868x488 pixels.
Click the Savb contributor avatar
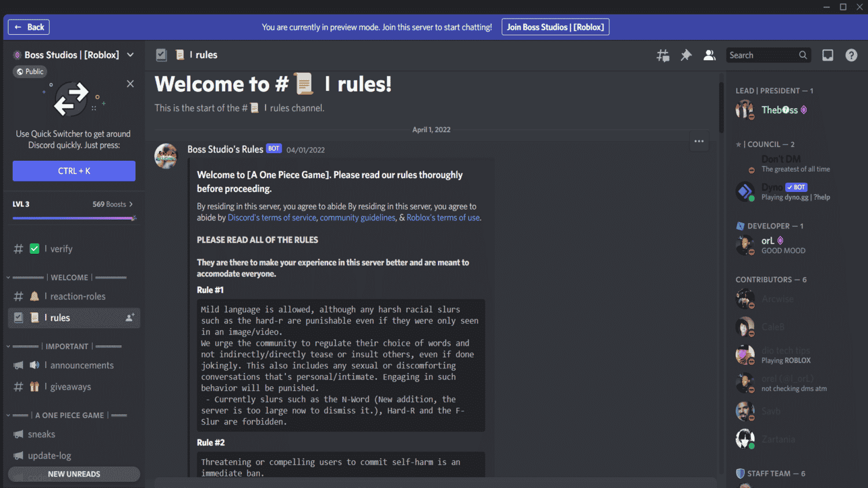[745, 411]
